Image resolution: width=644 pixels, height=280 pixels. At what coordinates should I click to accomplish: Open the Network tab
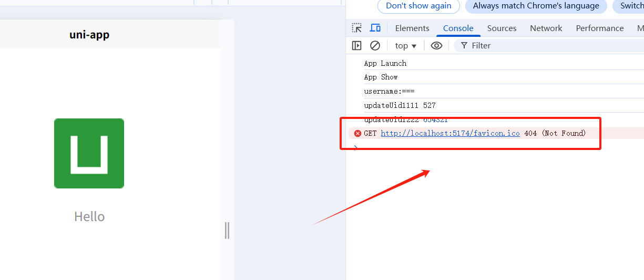click(x=546, y=28)
